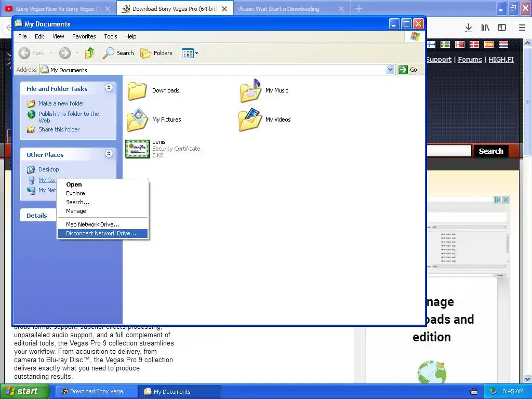Select the My Videos folder icon
Image resolution: width=532 pixels, height=399 pixels.
point(250,119)
